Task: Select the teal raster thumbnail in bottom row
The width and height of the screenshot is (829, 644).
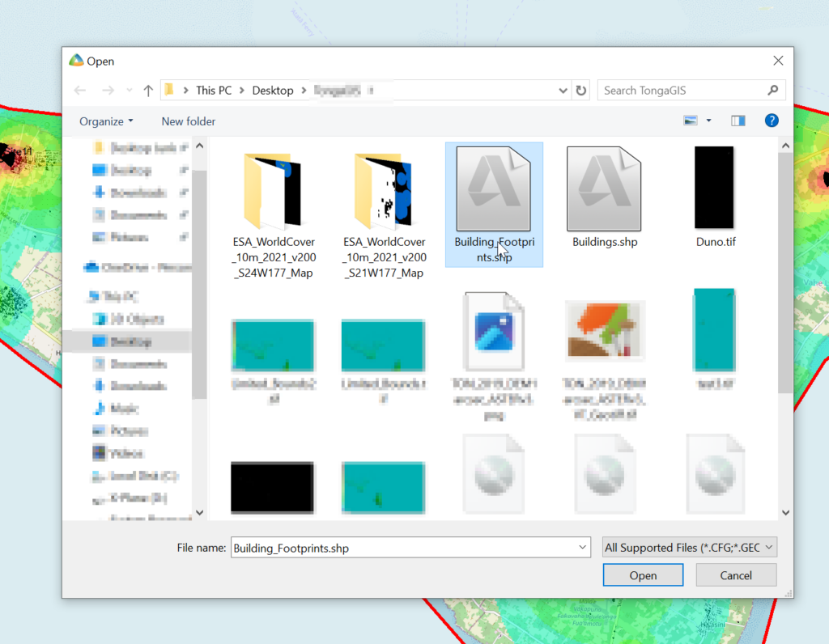Action: 383,487
